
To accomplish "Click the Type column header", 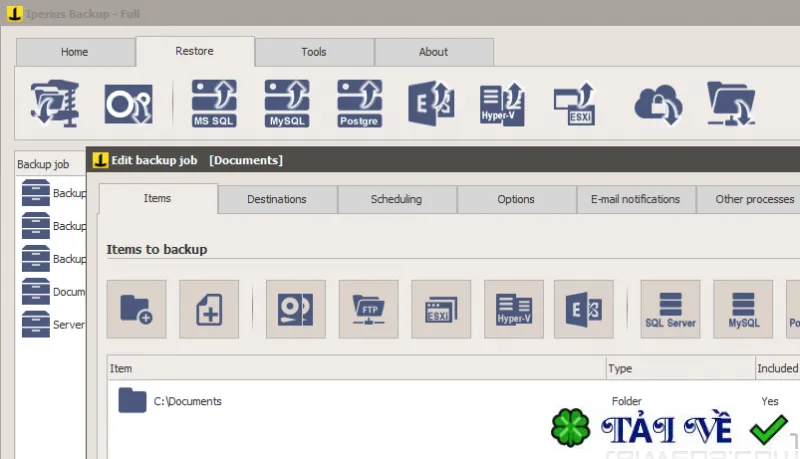I will (x=681, y=368).
